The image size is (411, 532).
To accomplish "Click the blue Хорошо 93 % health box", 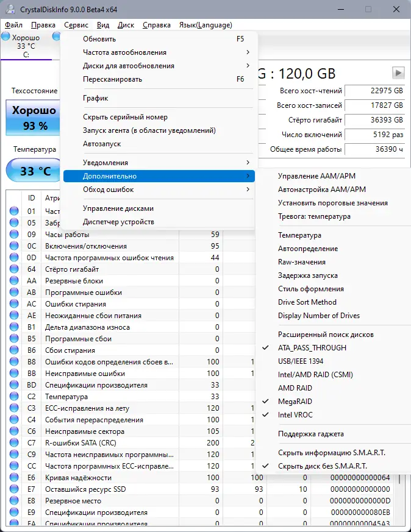I will click(x=34, y=118).
